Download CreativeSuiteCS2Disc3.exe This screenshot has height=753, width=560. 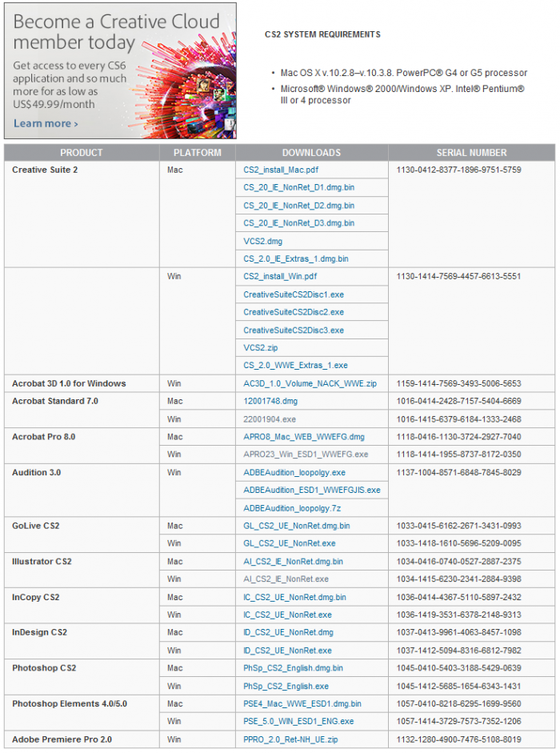pyautogui.click(x=294, y=330)
